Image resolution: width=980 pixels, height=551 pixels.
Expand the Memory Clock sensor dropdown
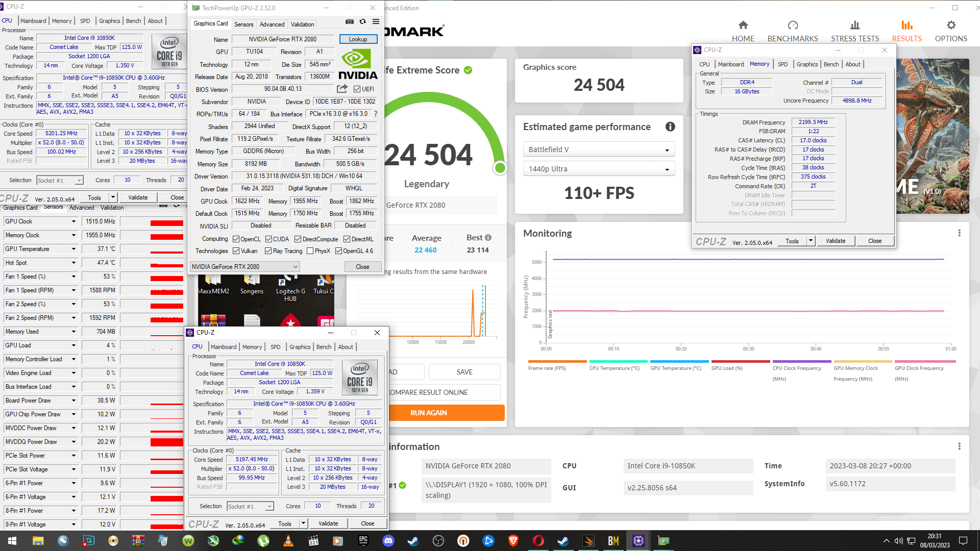73,235
